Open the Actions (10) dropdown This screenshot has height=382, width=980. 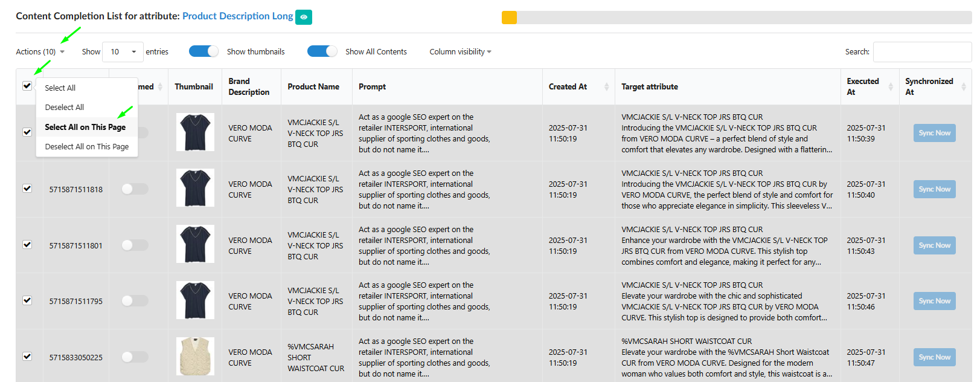point(40,52)
